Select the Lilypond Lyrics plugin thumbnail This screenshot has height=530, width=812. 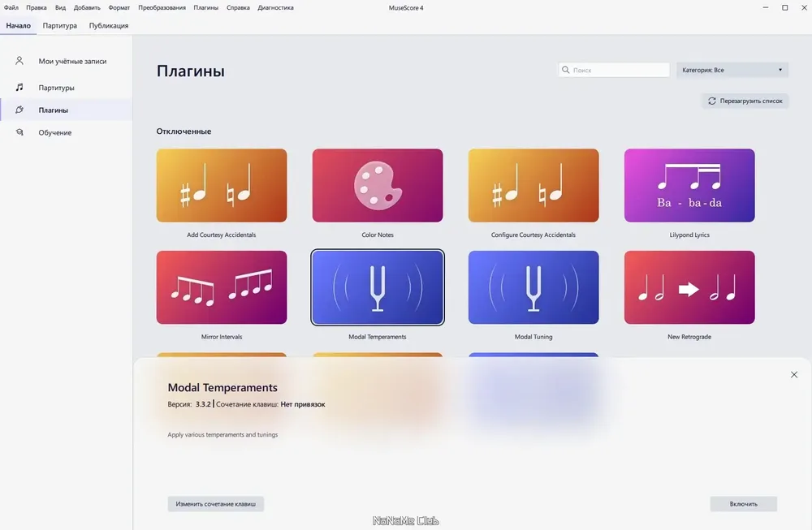pos(689,185)
